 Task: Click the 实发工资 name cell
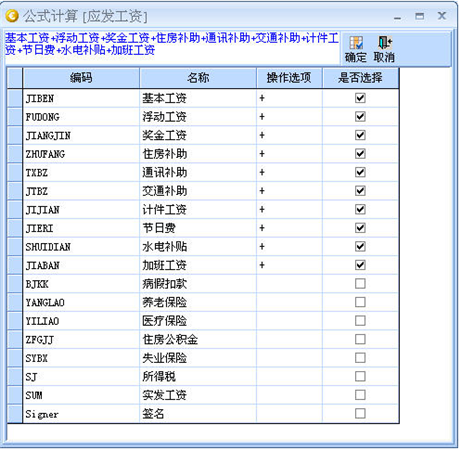click(198, 395)
